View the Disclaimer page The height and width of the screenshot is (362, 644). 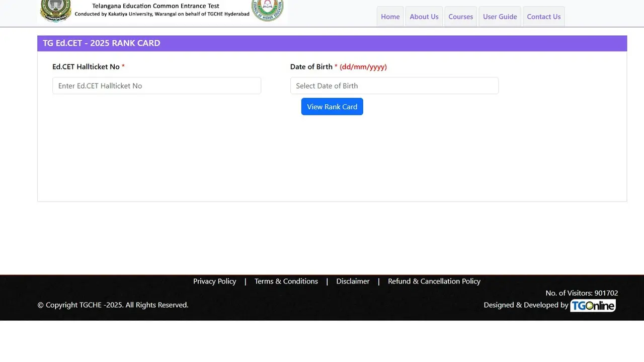coord(353,281)
